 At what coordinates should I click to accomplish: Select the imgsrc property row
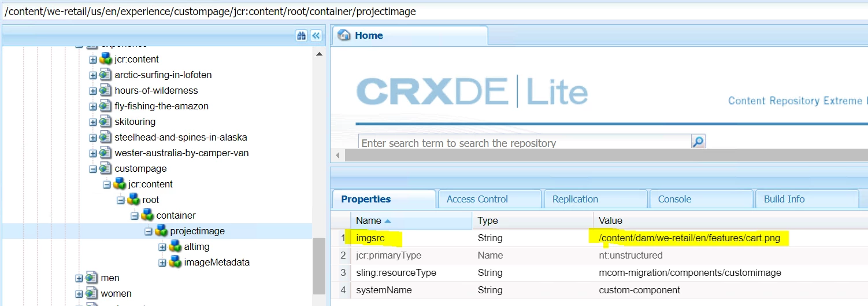[x=599, y=238]
